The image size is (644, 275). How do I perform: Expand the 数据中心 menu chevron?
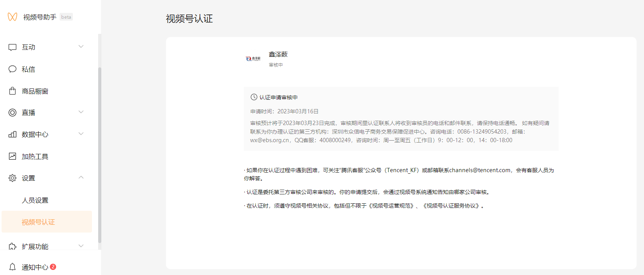coord(81,134)
